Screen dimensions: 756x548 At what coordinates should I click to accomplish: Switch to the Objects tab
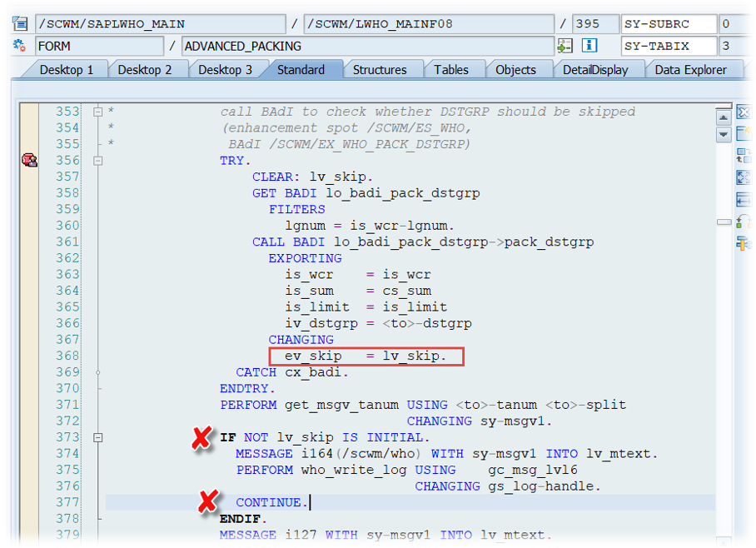[516, 70]
